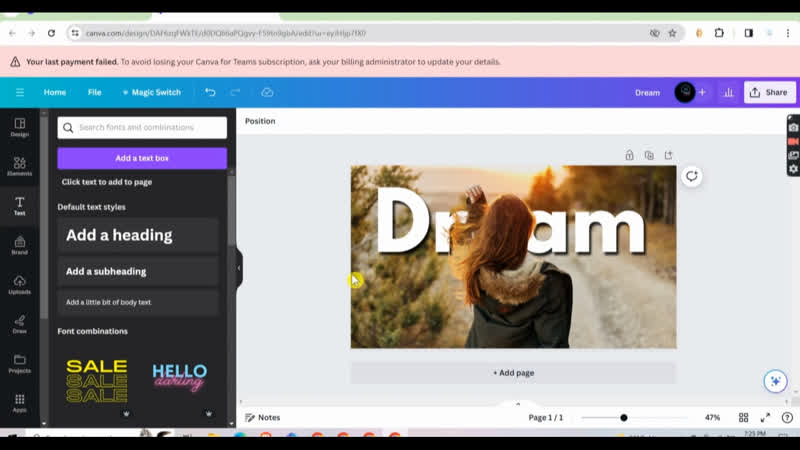Open the File menu
This screenshot has height=450, width=800.
pyautogui.click(x=94, y=92)
